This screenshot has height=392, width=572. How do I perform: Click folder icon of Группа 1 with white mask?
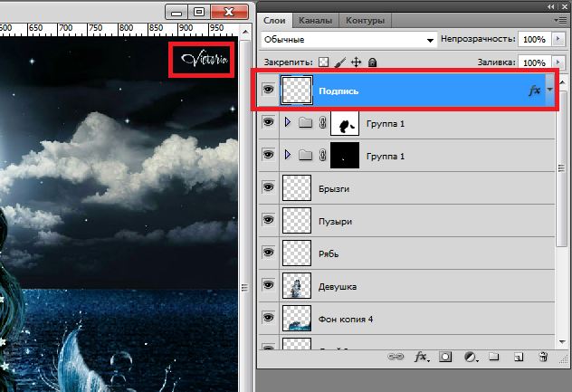click(305, 123)
